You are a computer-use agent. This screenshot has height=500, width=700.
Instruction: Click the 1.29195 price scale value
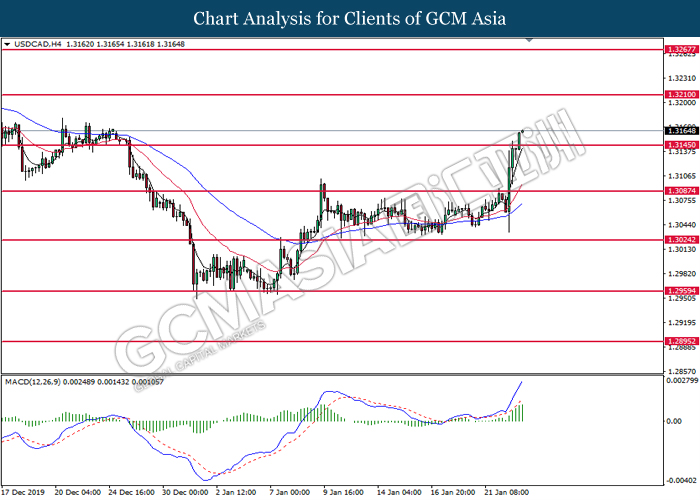pyautogui.click(x=682, y=322)
